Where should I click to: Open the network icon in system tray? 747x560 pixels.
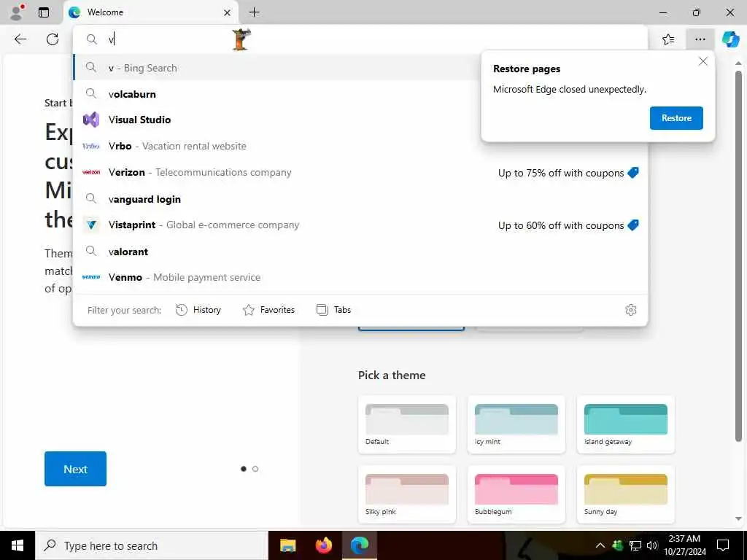pyautogui.click(x=635, y=545)
